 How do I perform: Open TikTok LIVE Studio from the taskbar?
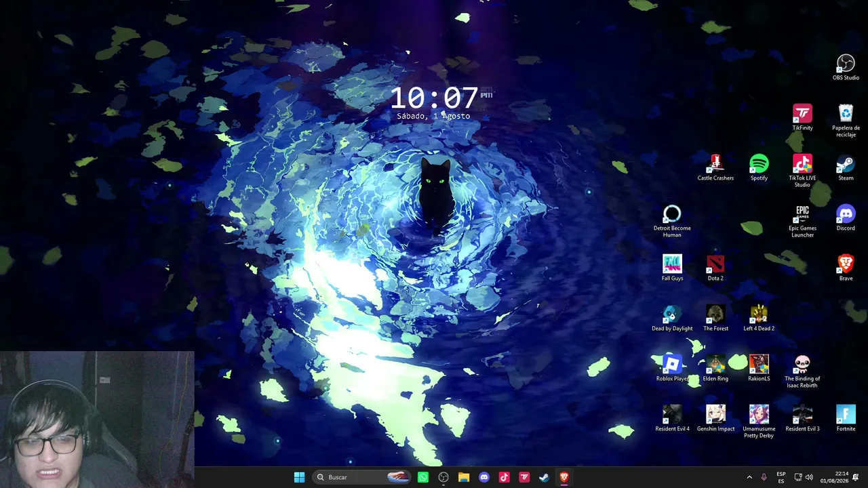click(504, 477)
